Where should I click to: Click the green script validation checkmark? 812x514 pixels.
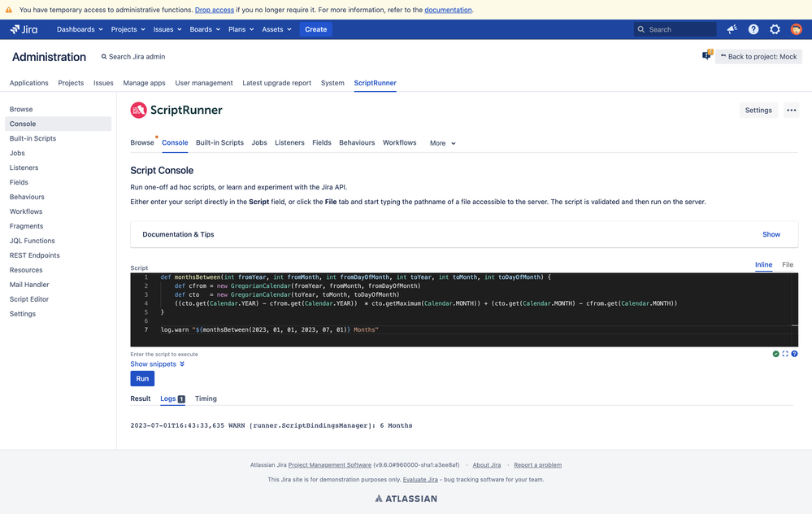pyautogui.click(x=775, y=354)
